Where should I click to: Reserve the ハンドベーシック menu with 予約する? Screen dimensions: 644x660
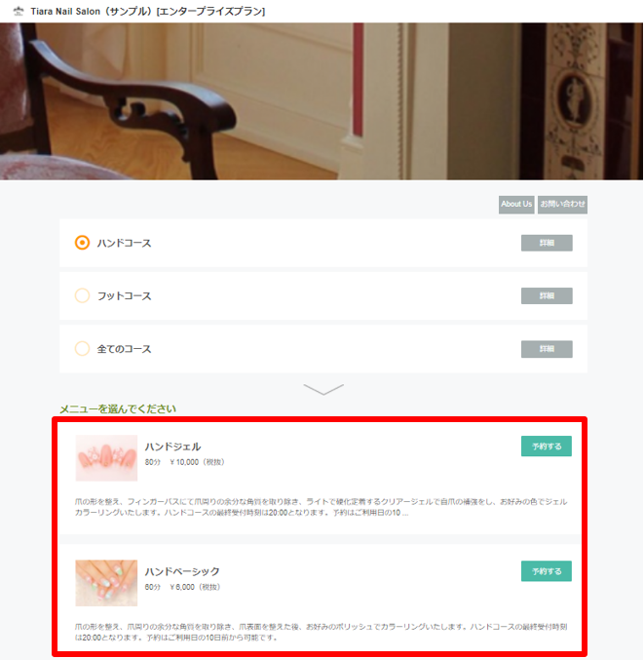tap(546, 571)
